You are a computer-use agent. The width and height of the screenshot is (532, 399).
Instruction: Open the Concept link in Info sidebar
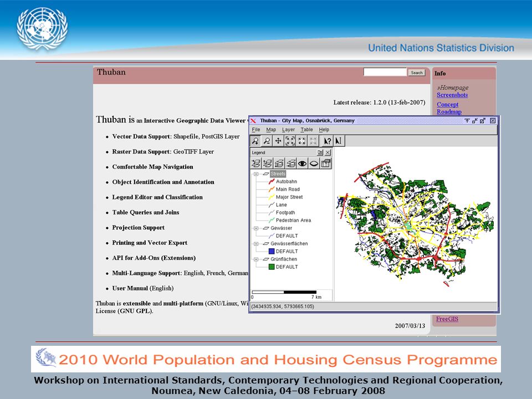448,105
